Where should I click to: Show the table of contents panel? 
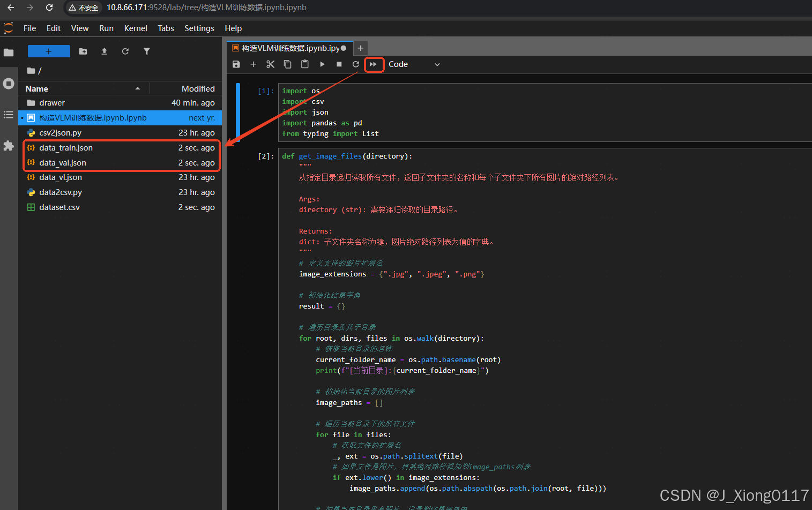click(x=9, y=114)
